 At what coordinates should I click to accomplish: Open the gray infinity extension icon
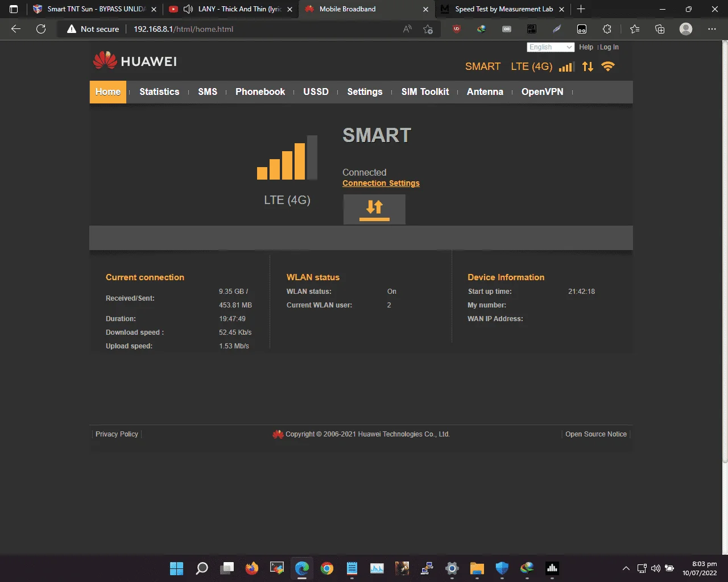pyautogui.click(x=507, y=29)
